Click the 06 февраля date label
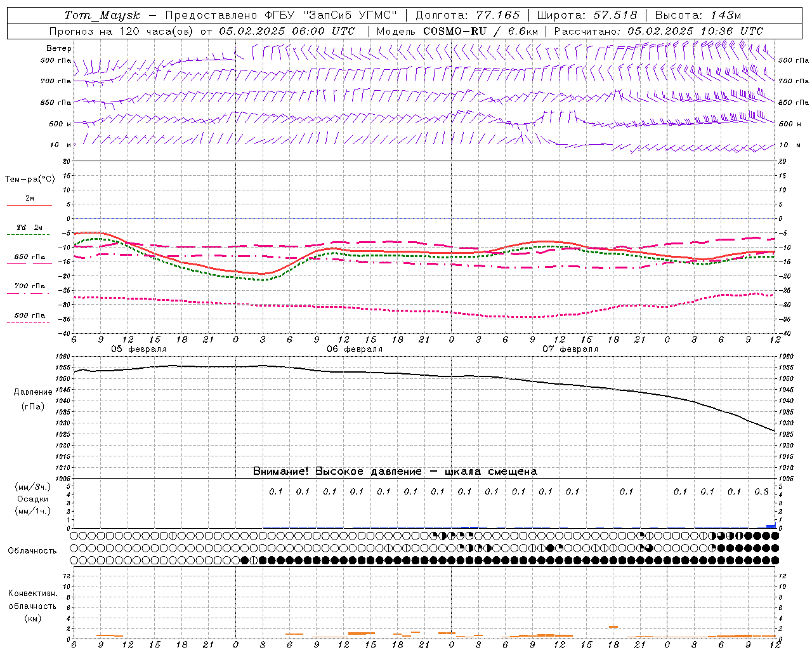This screenshot has height=650, width=812. pos(355,349)
